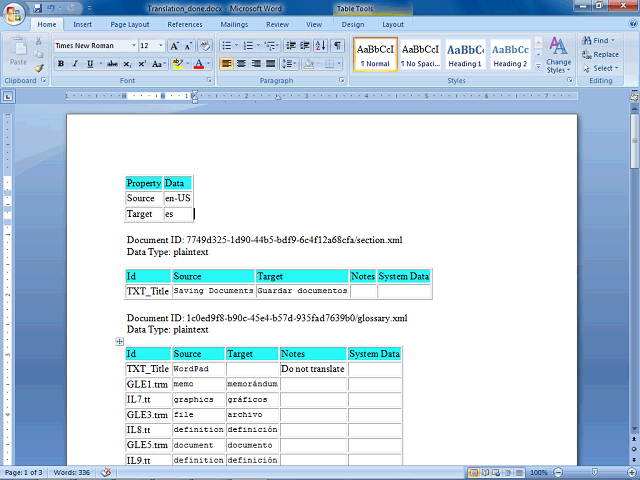This screenshot has width=640, height=480.
Task: Toggle bold formatting
Action: 61,64
